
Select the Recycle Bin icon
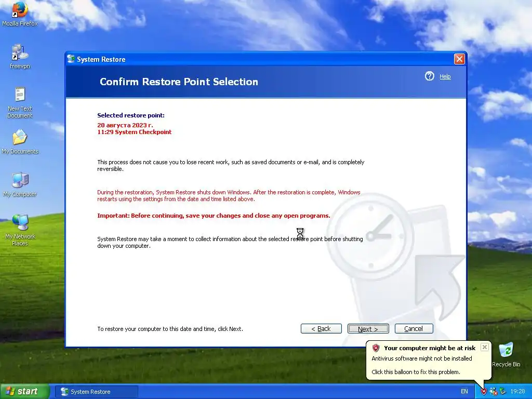pos(506,354)
